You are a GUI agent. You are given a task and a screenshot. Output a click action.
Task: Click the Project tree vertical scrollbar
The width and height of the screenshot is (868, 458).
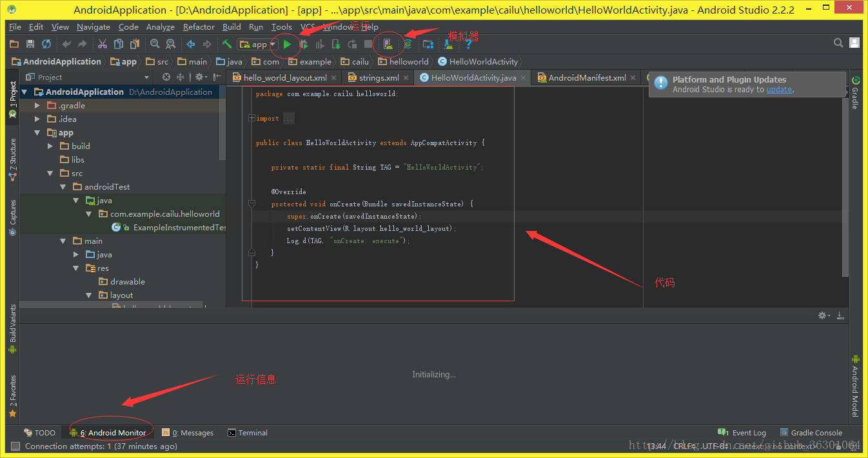222,123
